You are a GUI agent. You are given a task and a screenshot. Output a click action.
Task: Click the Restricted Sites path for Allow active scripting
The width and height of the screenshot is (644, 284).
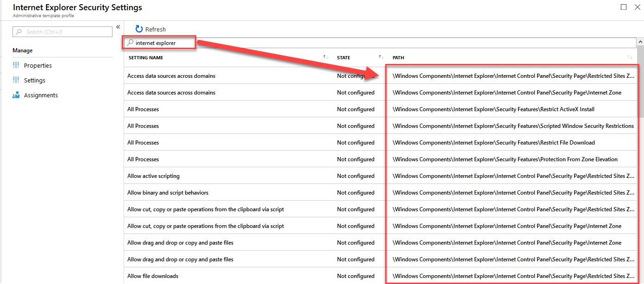(513, 176)
